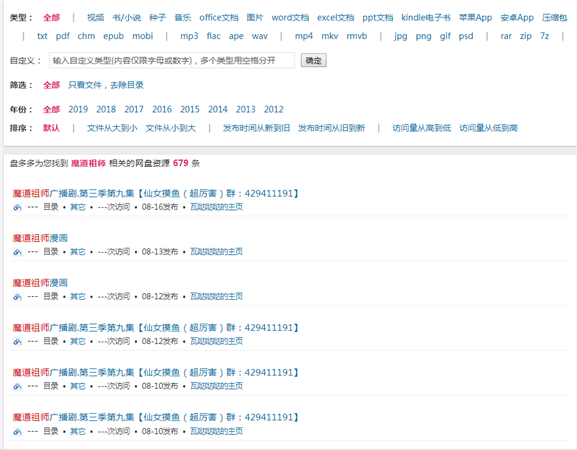The width and height of the screenshot is (577, 450).
Task: Sort by 文件从大到小
Action: pyautogui.click(x=112, y=128)
